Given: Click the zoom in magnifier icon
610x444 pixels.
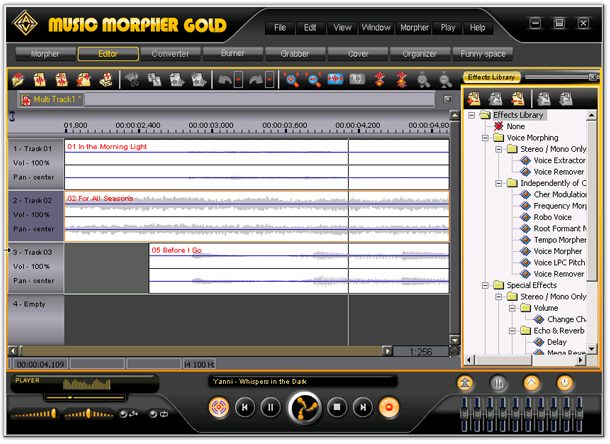Looking at the screenshot, I should [291, 80].
